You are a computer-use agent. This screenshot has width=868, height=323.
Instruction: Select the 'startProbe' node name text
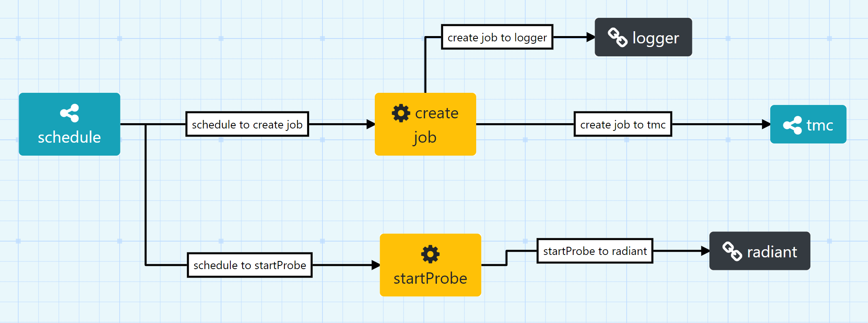(430, 278)
